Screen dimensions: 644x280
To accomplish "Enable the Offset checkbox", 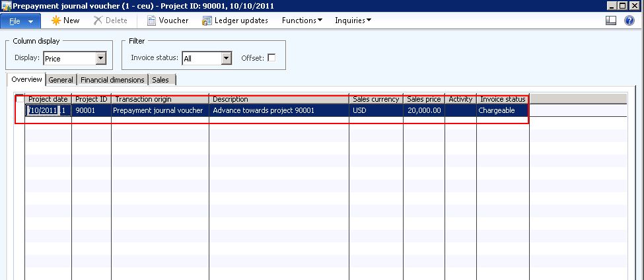I will 271,58.
